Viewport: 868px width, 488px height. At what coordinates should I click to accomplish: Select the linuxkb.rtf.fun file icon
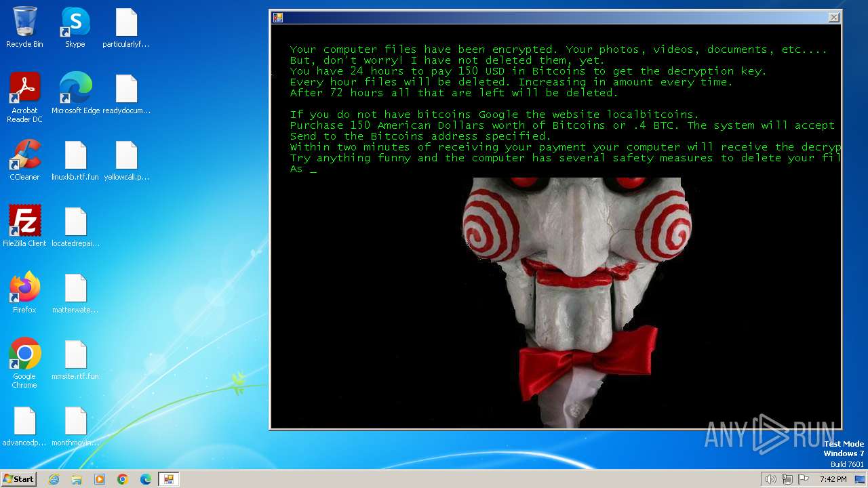75,161
